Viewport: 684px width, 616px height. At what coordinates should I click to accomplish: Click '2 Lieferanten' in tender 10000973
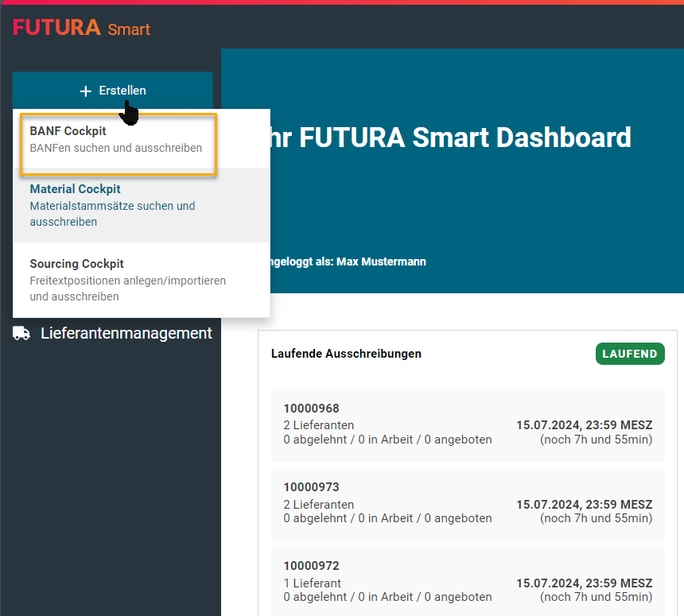[318, 505]
